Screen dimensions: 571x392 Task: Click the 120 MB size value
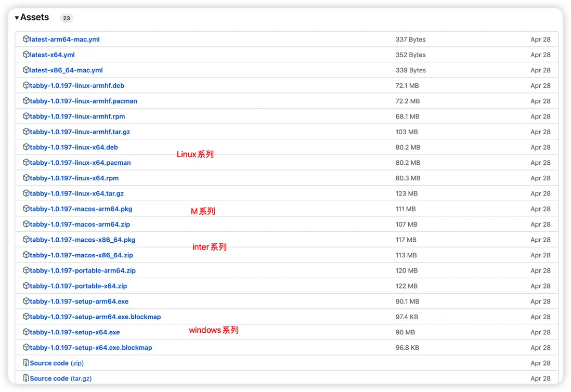[x=406, y=270]
